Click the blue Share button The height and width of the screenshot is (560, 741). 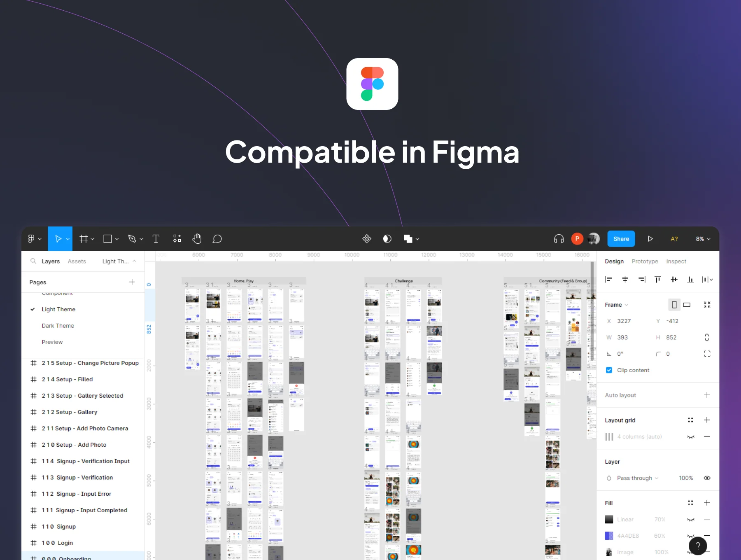[x=621, y=239]
